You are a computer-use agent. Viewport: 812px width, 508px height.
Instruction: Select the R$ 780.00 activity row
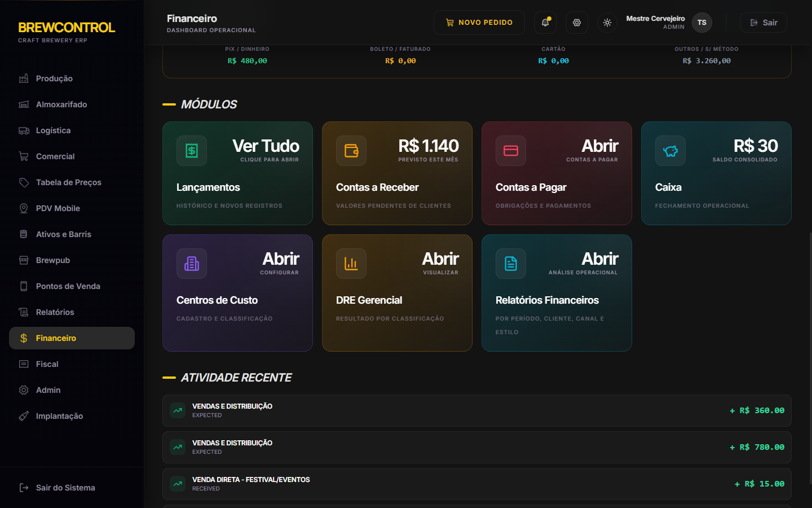[477, 448]
